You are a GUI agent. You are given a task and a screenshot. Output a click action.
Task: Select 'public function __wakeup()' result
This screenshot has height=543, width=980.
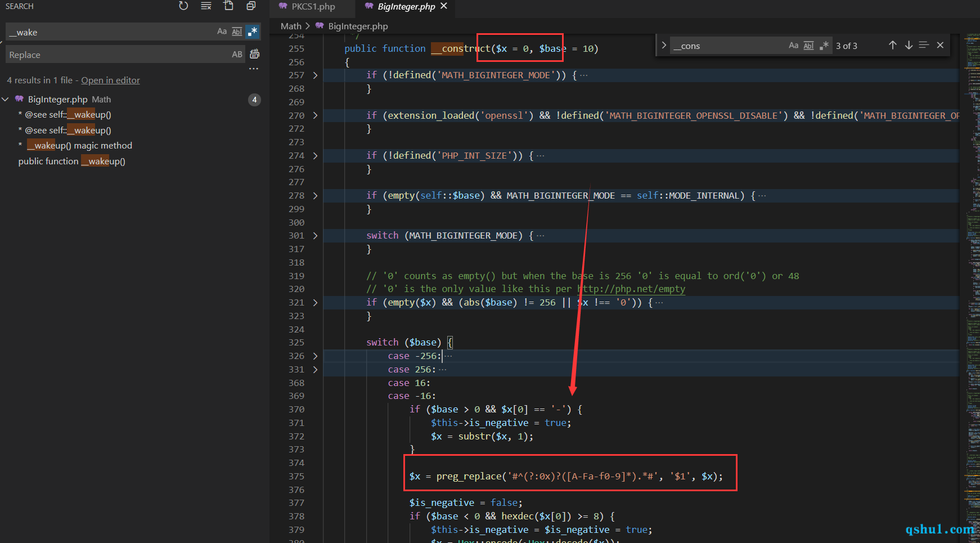(71, 161)
